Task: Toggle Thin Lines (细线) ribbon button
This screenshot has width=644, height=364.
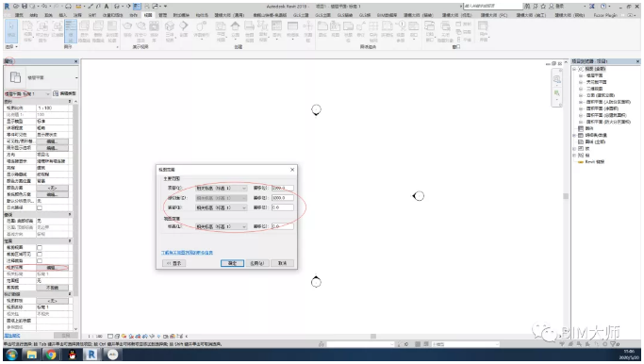Action: [70, 30]
